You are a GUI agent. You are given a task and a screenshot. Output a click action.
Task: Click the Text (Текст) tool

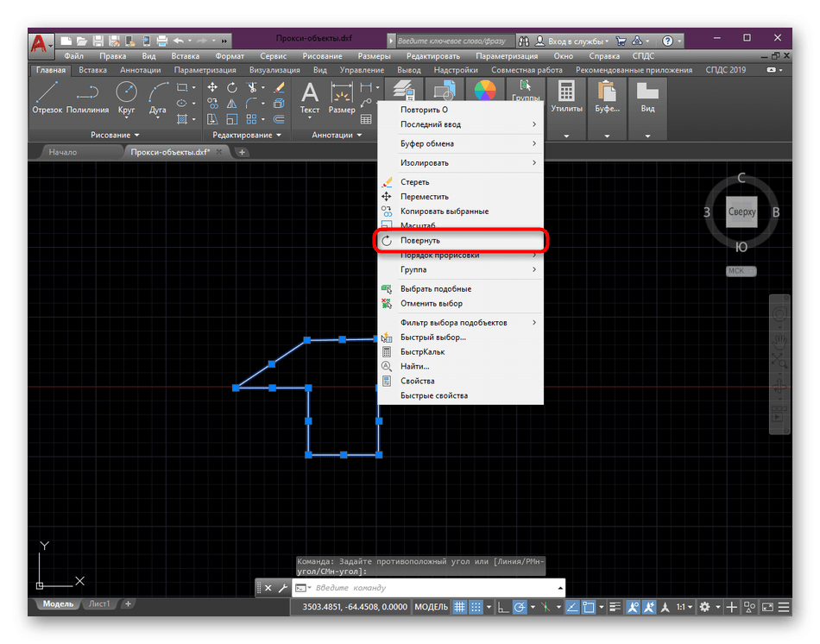tap(310, 98)
